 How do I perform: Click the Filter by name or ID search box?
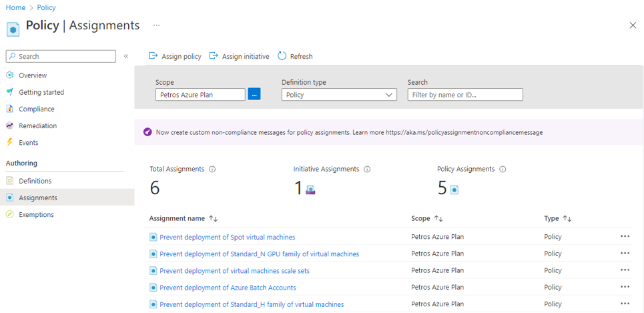tap(465, 95)
